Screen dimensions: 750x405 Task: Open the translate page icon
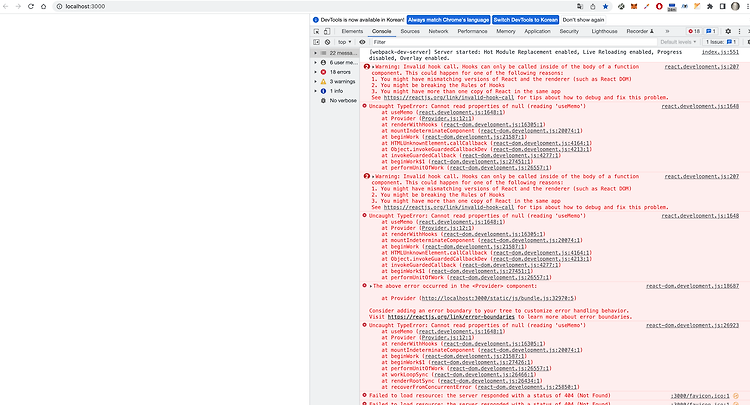(x=580, y=6)
